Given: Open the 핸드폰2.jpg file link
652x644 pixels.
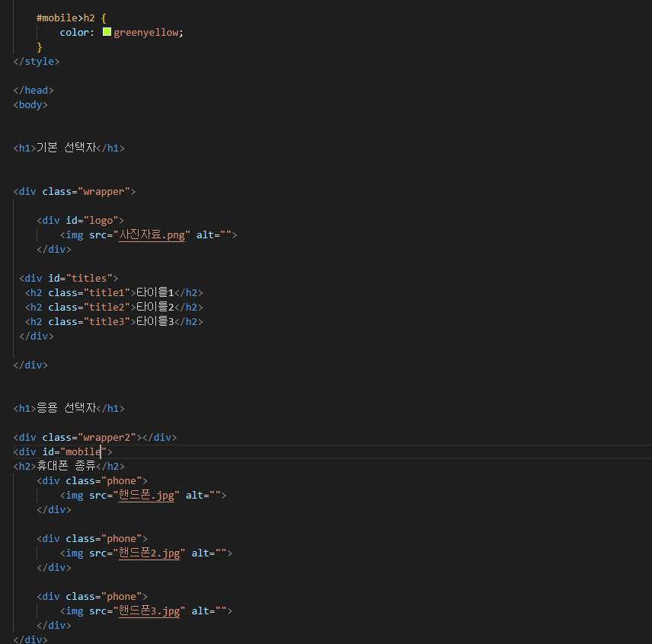Looking at the screenshot, I should (x=149, y=553).
